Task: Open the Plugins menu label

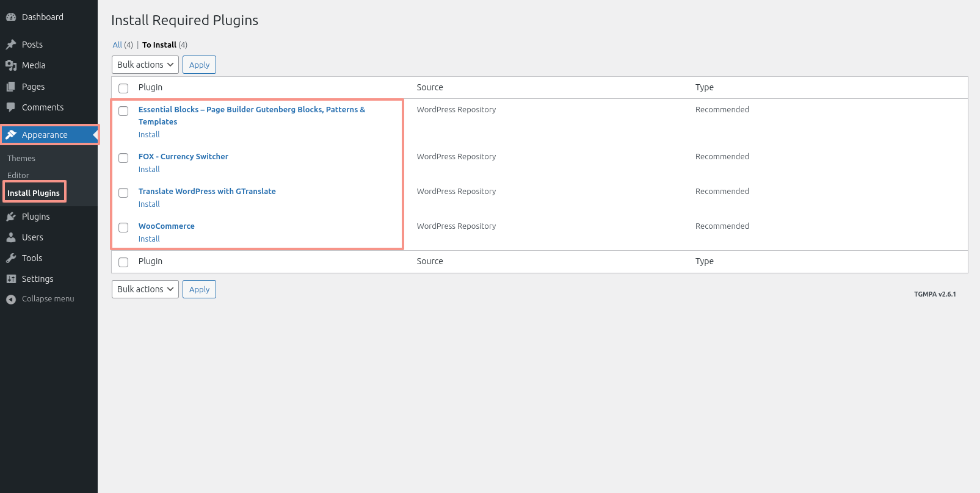Action: click(36, 217)
